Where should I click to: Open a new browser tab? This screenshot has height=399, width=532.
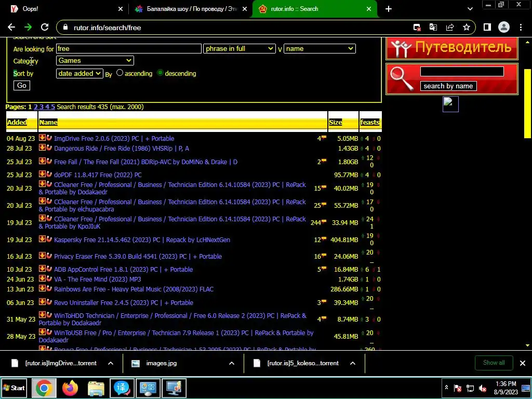pos(389,9)
